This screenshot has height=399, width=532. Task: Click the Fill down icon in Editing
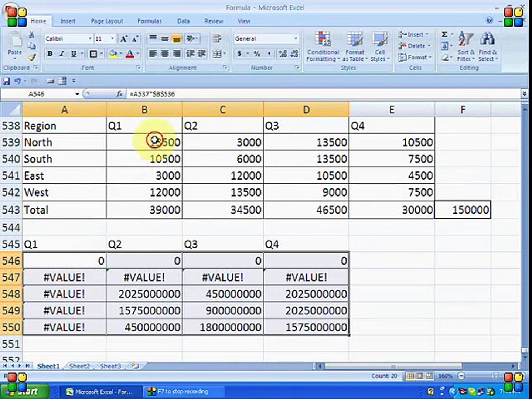tap(445, 46)
